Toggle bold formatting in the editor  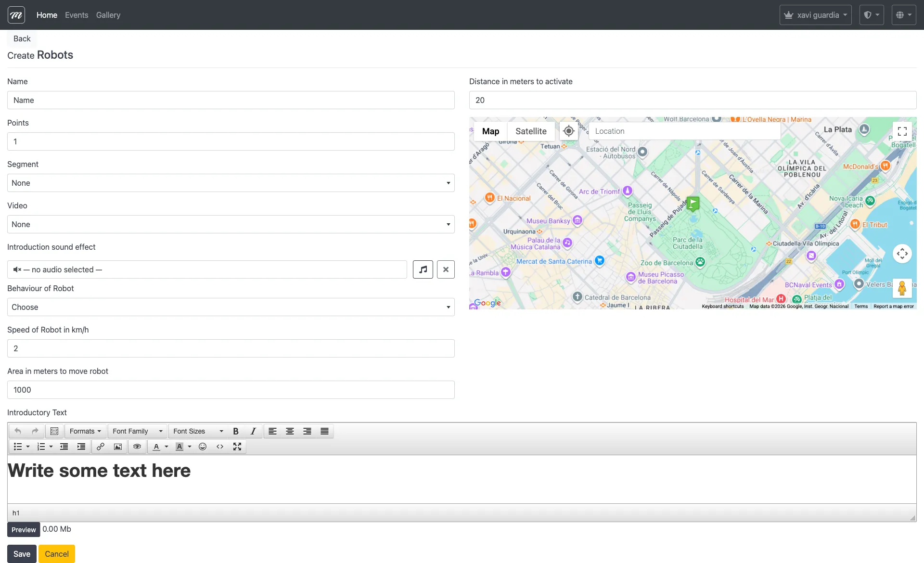point(236,431)
